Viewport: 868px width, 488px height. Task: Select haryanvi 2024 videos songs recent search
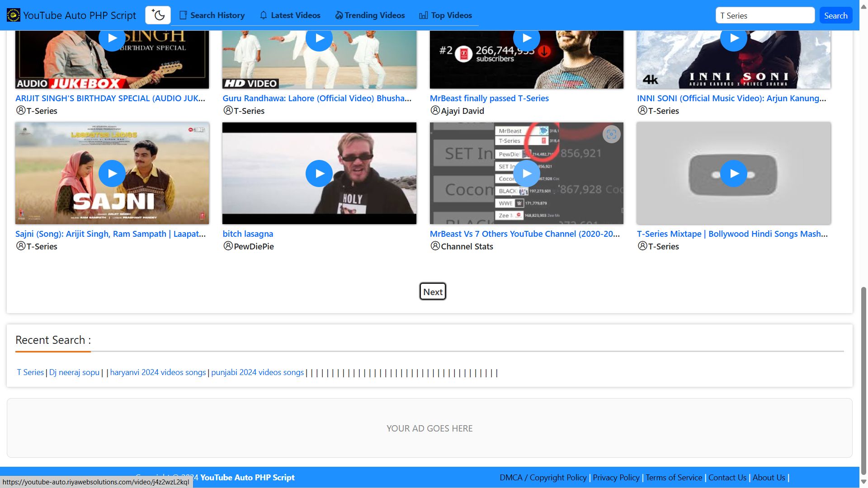[x=158, y=372]
